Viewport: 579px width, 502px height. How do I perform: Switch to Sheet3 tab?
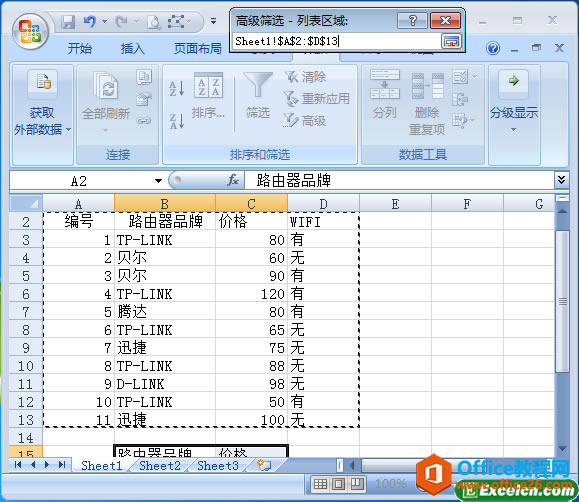click(218, 465)
